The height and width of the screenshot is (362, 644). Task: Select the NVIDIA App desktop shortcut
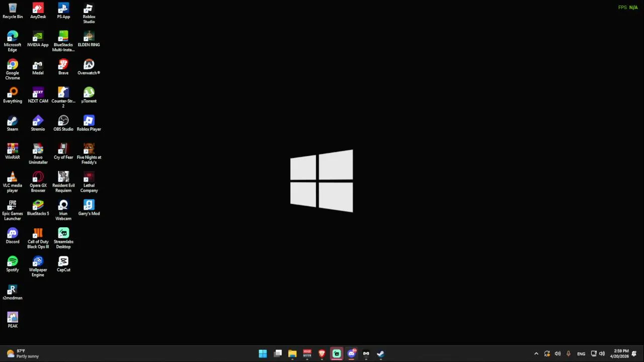coord(38,39)
